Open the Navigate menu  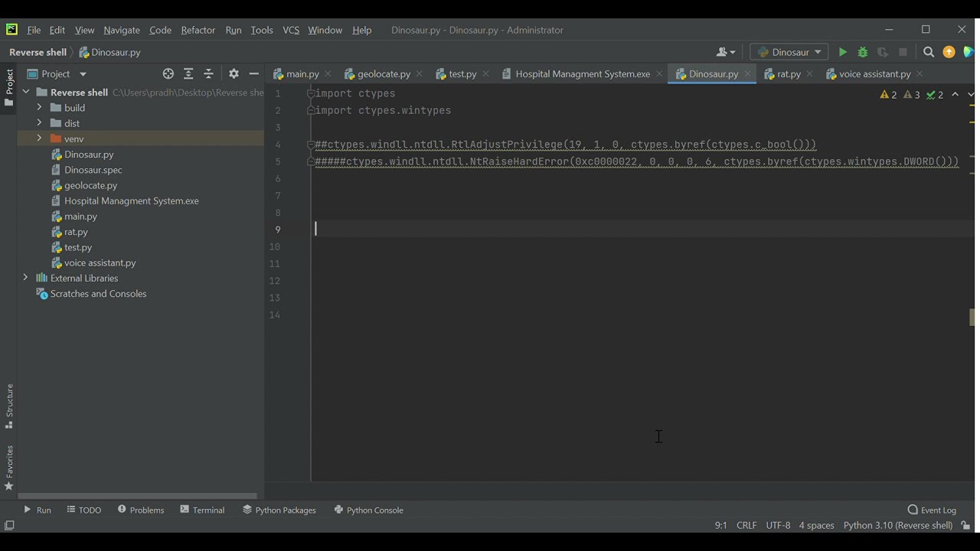pyautogui.click(x=122, y=30)
